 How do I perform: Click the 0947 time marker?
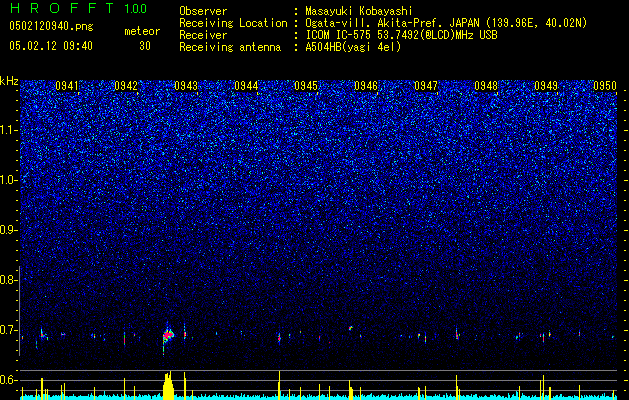point(426,86)
